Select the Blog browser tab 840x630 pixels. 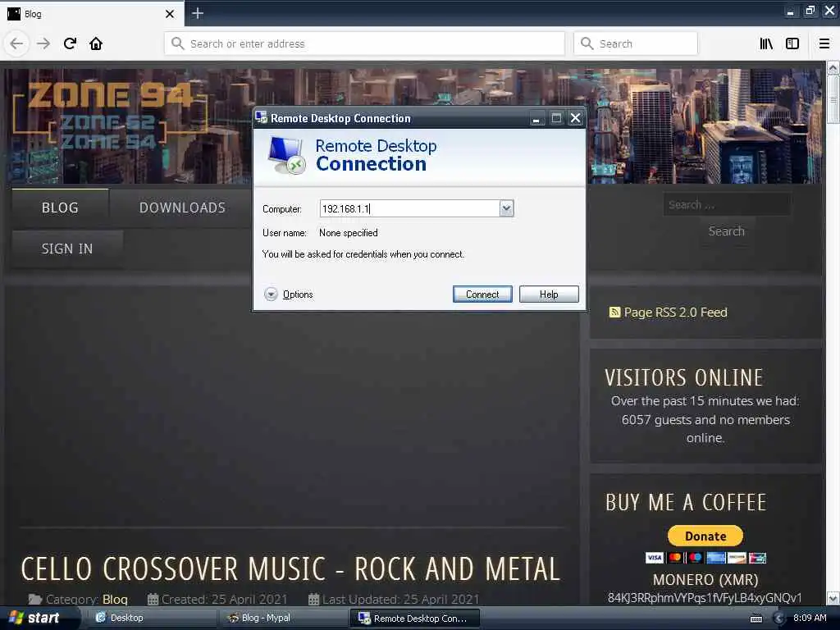(x=92, y=13)
